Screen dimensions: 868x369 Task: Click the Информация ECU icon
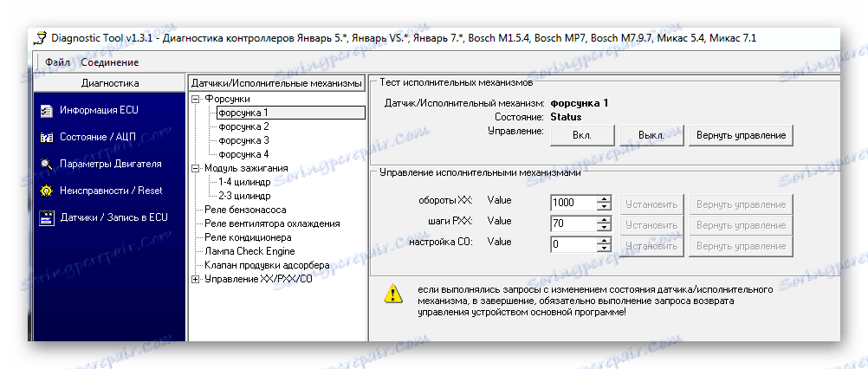(x=47, y=111)
